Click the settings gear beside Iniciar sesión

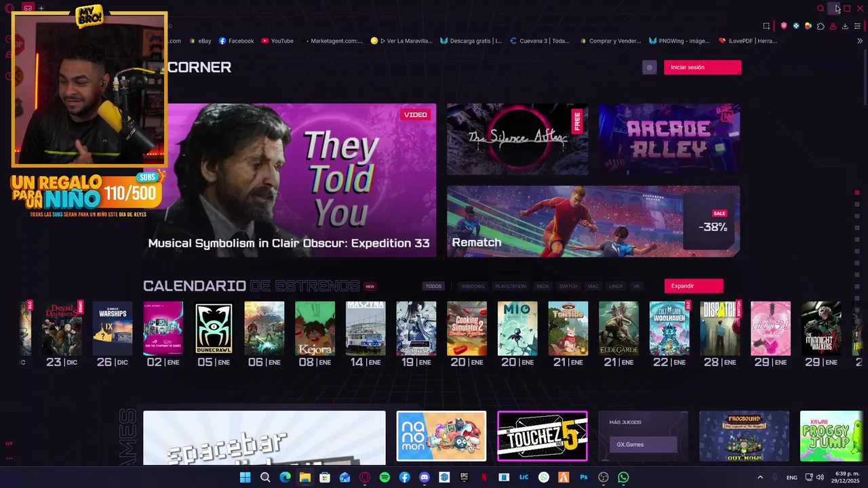tap(650, 67)
